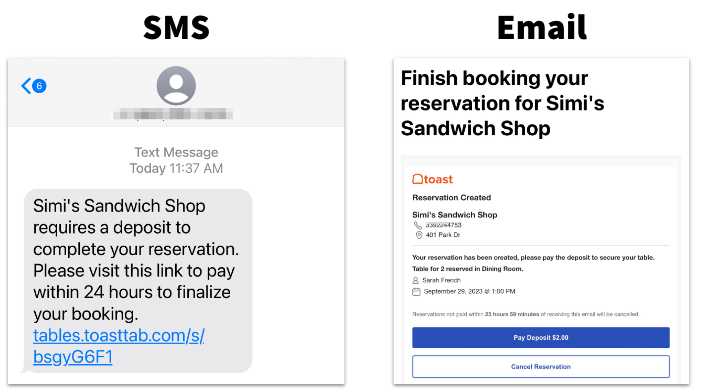This screenshot has height=392, width=706.
Task: Click the 401 Park Dr address
Action: (x=443, y=235)
